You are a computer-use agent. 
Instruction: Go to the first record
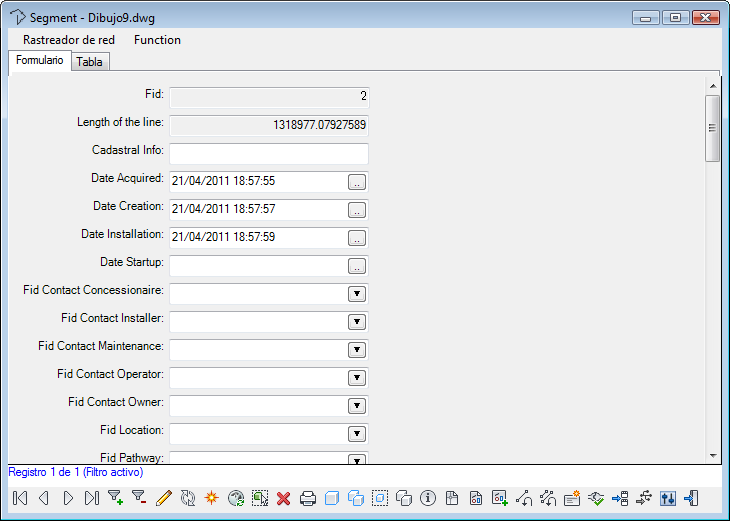click(x=20, y=498)
